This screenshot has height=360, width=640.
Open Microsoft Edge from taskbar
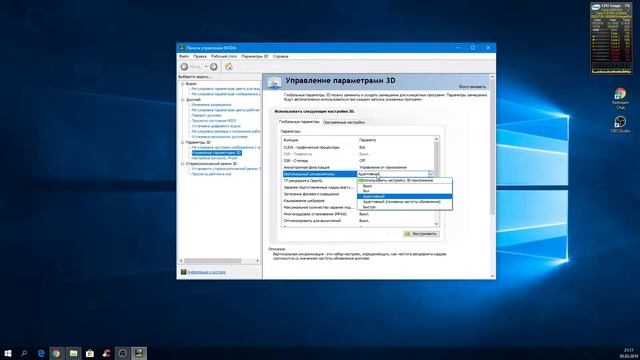tap(41, 353)
